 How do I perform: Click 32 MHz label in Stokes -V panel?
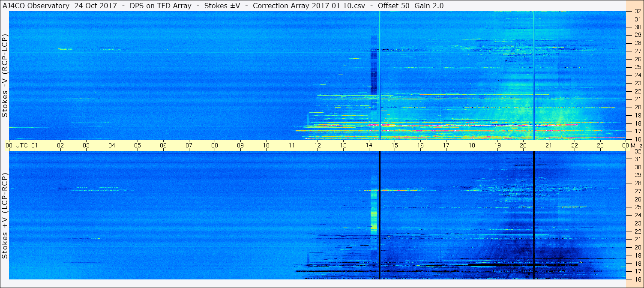coord(638,11)
